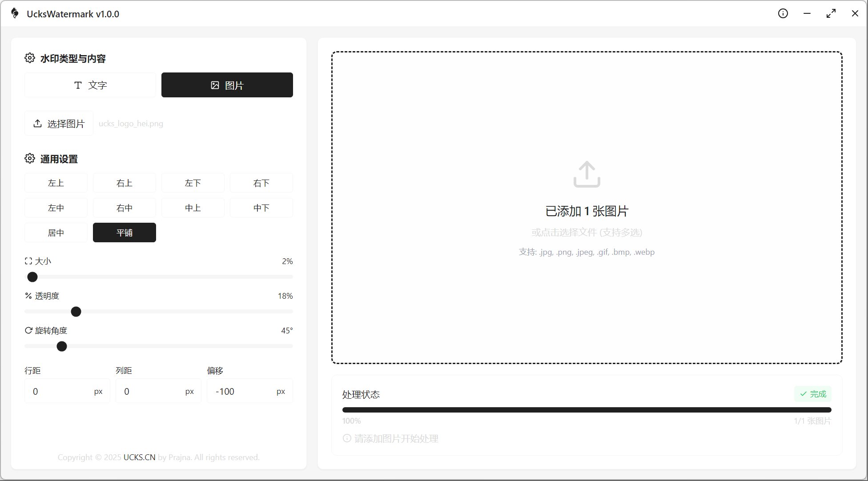This screenshot has height=481, width=868.
Task: Click the 偏移 offset input showing -100
Action: coord(250,391)
